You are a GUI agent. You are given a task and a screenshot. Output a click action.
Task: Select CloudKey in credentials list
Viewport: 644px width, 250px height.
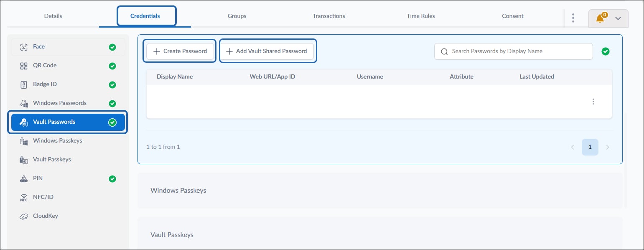pos(68,216)
